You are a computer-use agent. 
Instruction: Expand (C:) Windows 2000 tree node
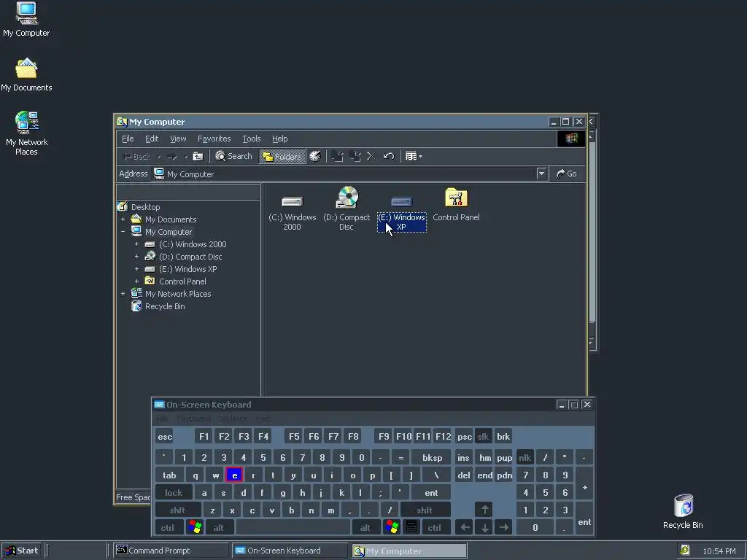coord(136,244)
